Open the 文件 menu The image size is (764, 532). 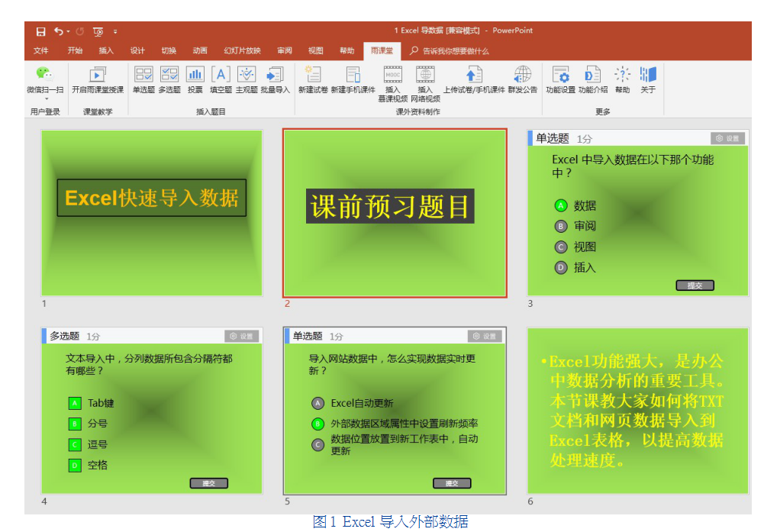41,50
